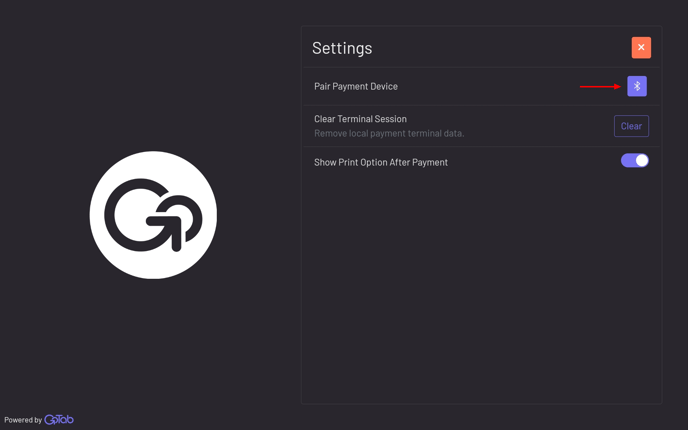Click the white knob of the print toggle

click(x=641, y=161)
